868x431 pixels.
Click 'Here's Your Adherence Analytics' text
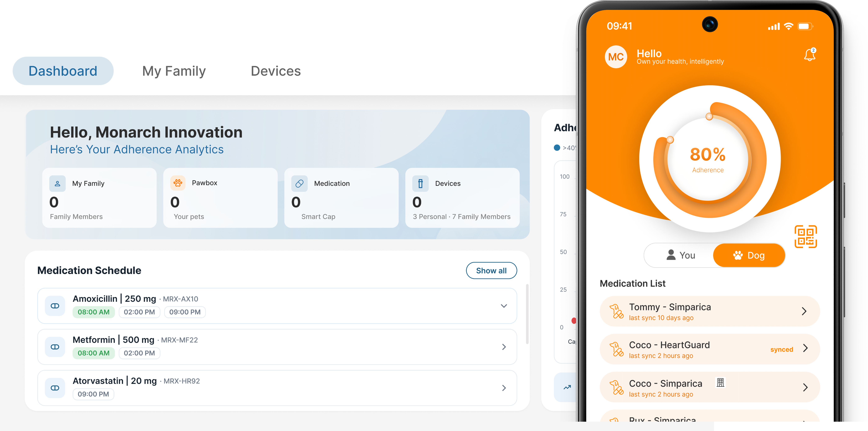(137, 149)
